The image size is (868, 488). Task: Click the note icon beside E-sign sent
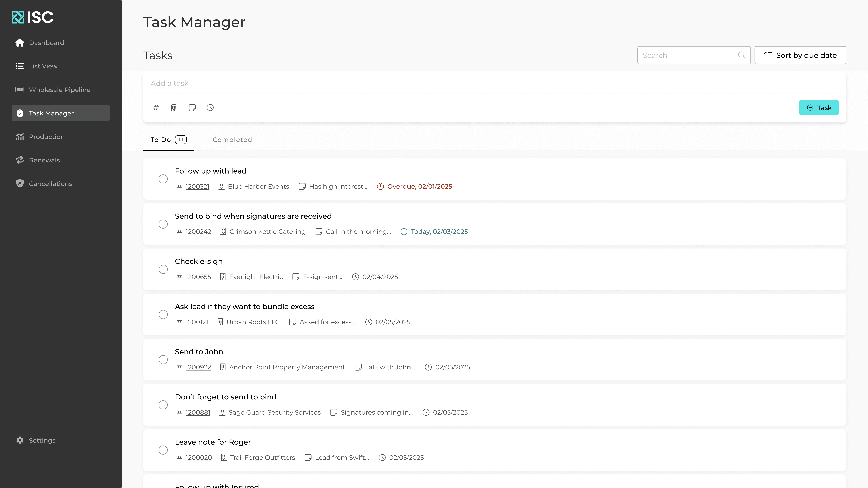click(x=296, y=277)
